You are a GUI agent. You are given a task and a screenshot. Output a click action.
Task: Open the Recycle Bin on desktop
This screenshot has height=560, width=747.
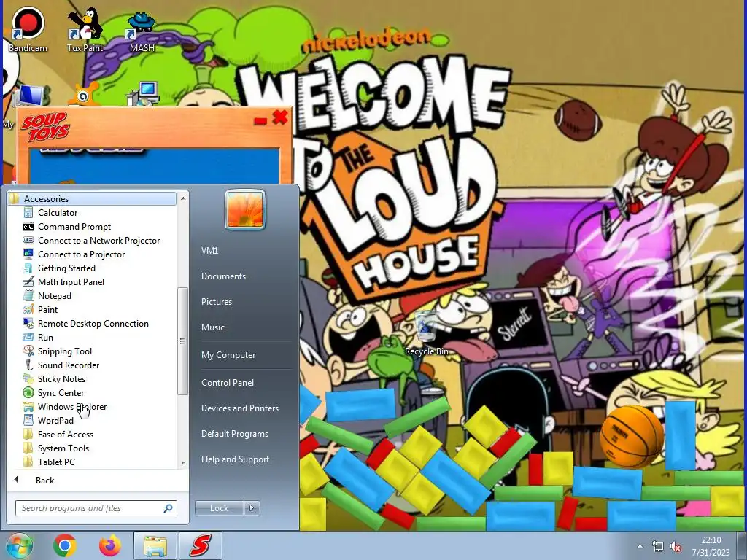coord(426,332)
